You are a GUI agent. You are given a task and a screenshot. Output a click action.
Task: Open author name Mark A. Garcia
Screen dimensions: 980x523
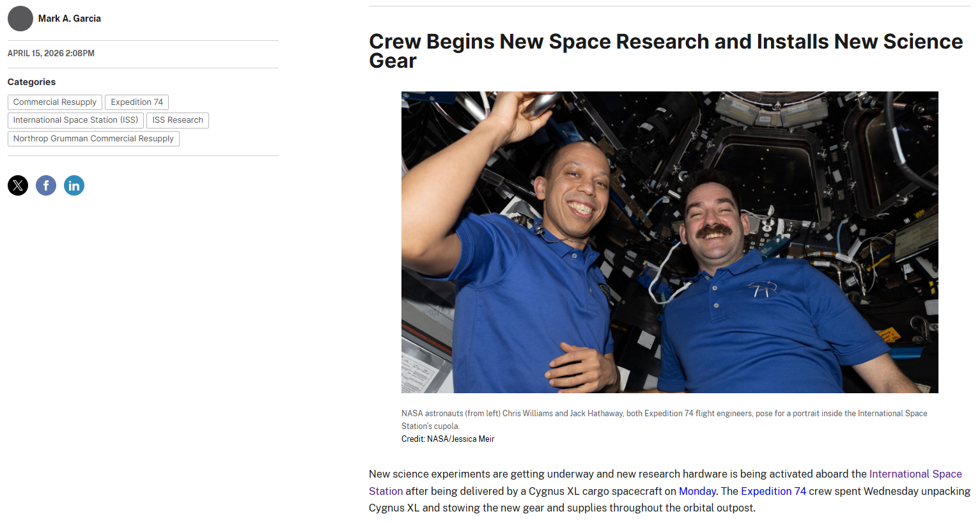[69, 19]
